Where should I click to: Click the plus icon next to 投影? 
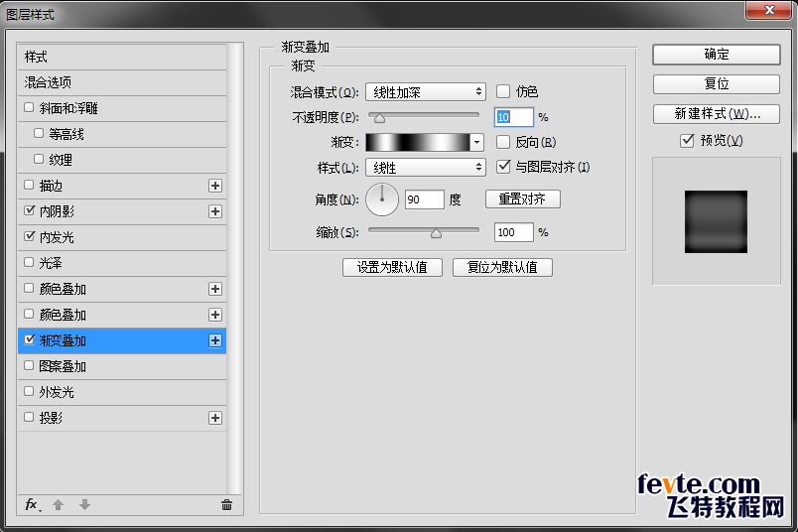click(x=215, y=418)
